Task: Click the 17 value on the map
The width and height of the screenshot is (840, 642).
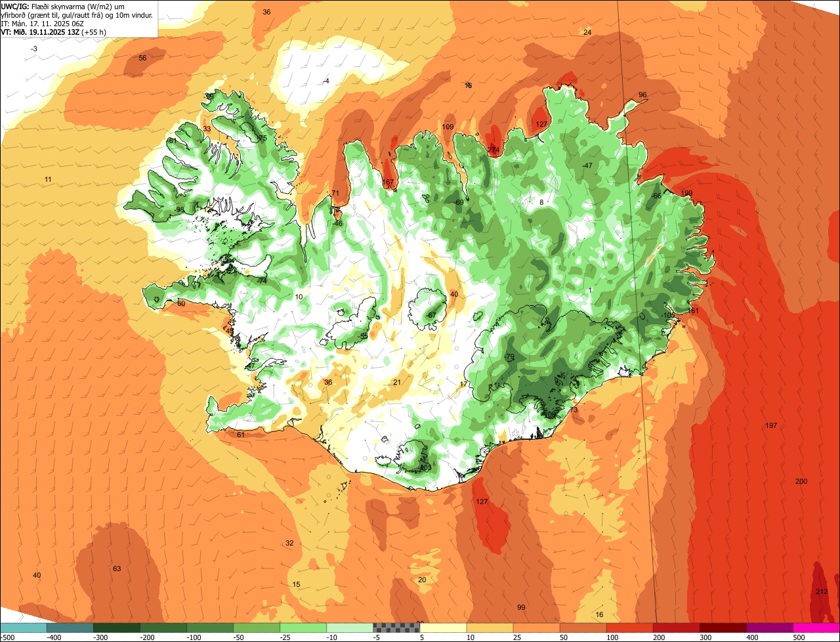Action: (463, 384)
